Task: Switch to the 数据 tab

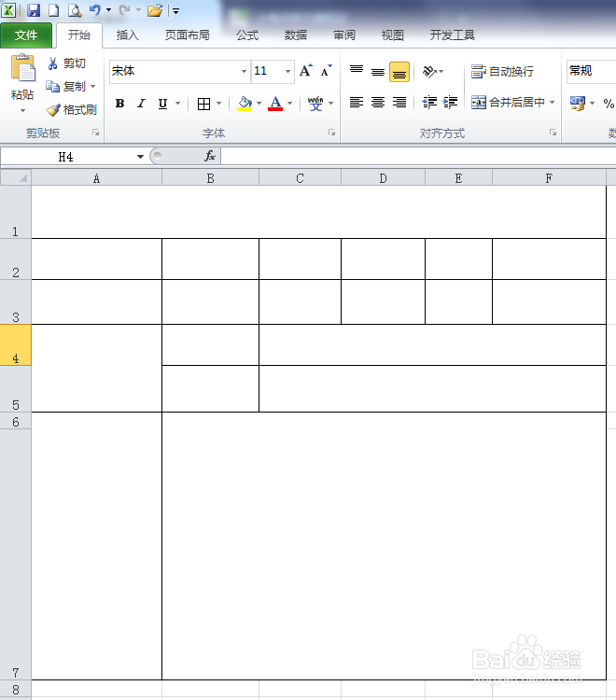Action: coord(296,35)
